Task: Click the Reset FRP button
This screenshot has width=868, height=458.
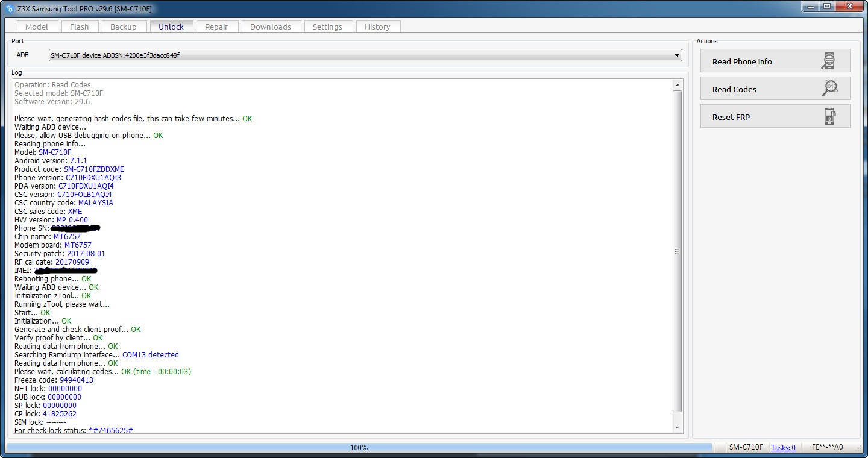Action: click(775, 116)
